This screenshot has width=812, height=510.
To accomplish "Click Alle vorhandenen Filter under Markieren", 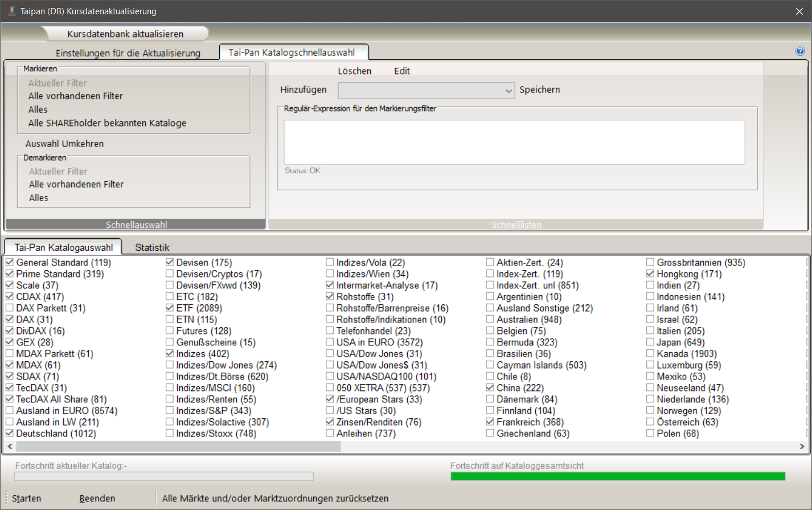I will [x=76, y=96].
